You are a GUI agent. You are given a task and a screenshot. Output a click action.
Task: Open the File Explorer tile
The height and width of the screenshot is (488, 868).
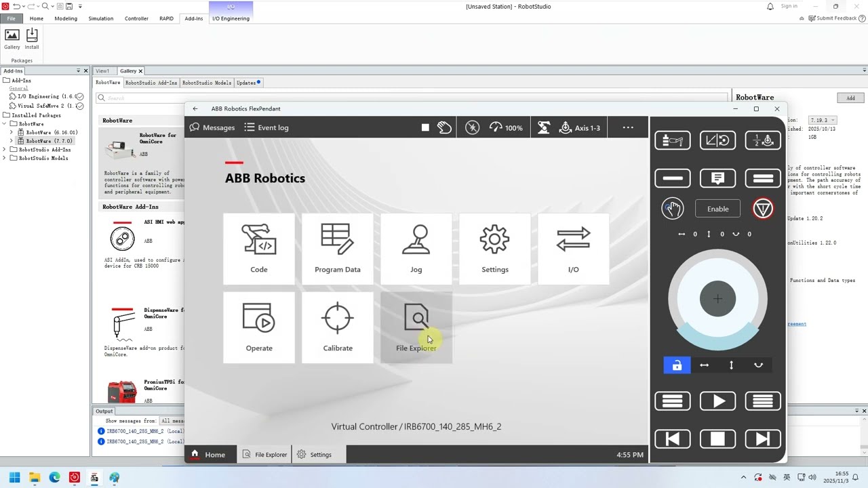[x=416, y=327]
